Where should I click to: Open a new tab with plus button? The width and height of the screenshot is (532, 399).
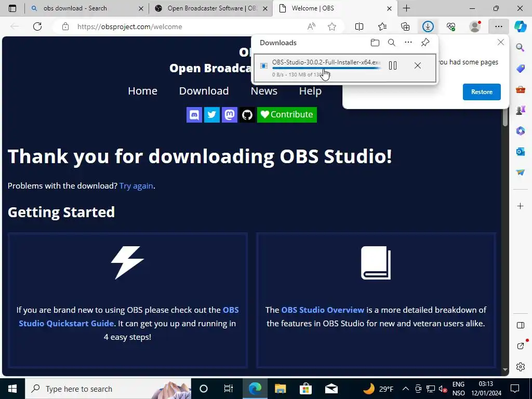coord(406,8)
